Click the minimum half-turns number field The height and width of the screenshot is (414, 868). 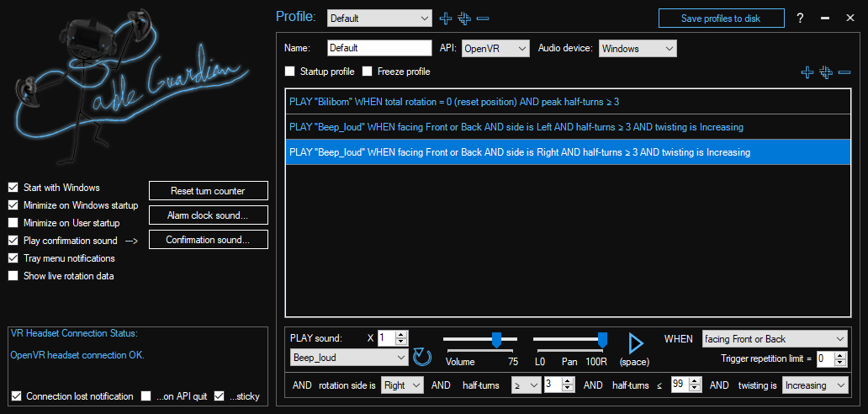(553, 385)
